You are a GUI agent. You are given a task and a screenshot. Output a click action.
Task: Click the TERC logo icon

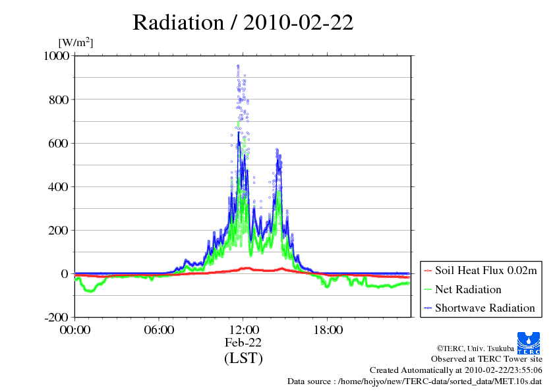click(x=529, y=343)
